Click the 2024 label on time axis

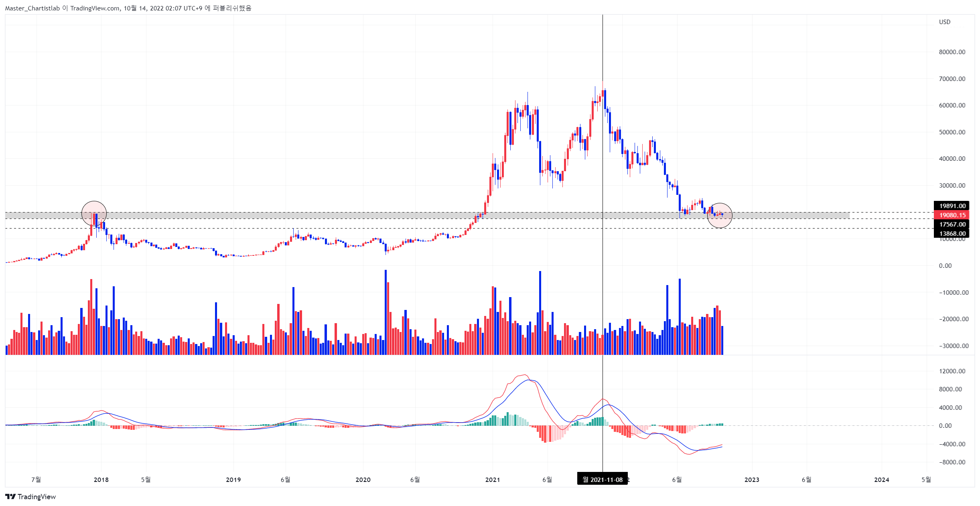[882, 480]
